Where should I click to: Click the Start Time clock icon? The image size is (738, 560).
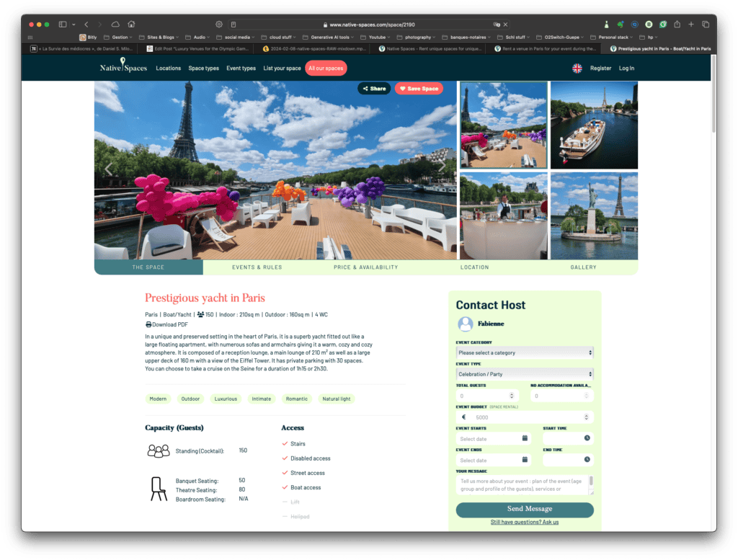pyautogui.click(x=587, y=438)
